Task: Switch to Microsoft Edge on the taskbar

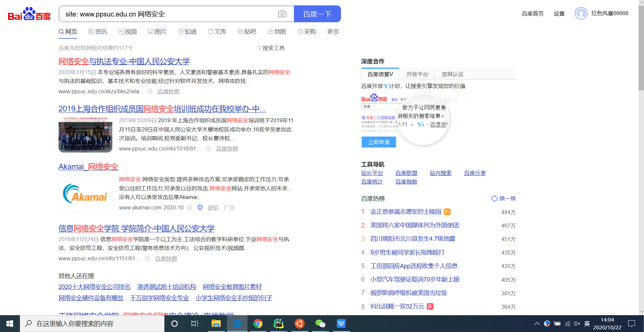Action: click(237, 324)
